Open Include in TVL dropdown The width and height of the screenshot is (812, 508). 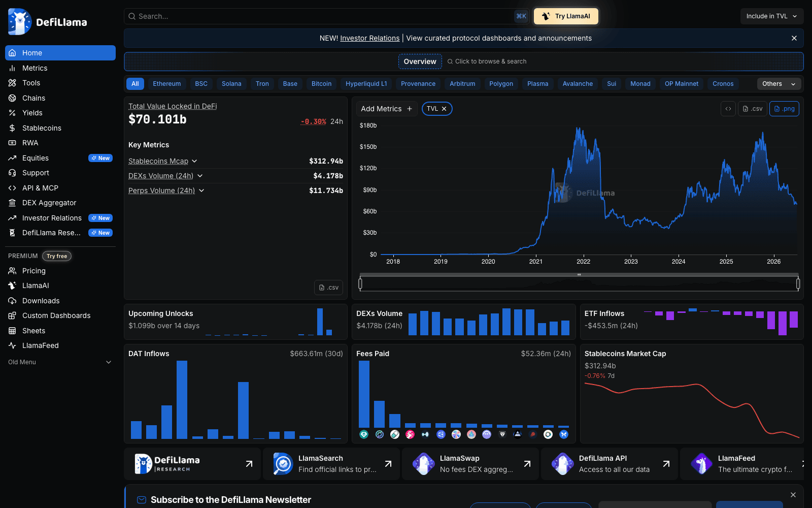point(771,16)
